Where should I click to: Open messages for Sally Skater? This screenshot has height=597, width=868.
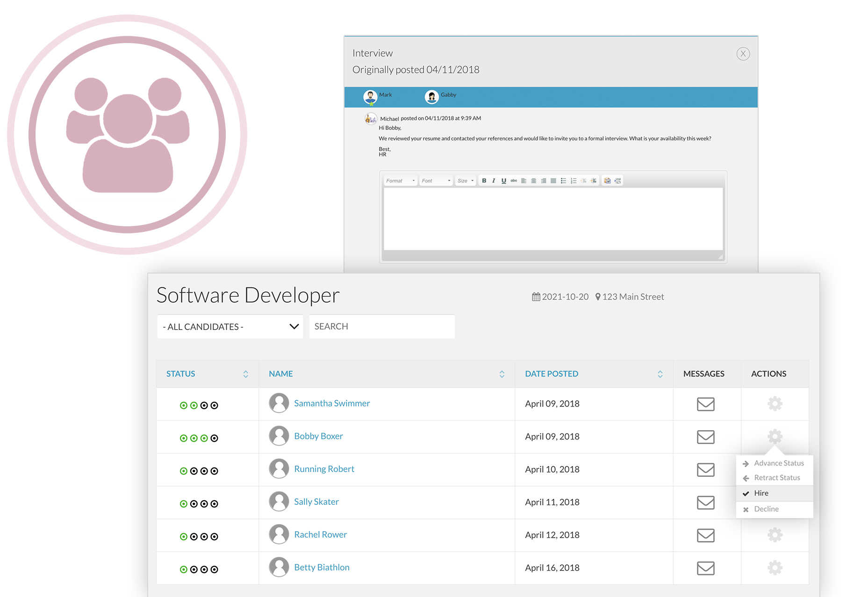tap(705, 503)
